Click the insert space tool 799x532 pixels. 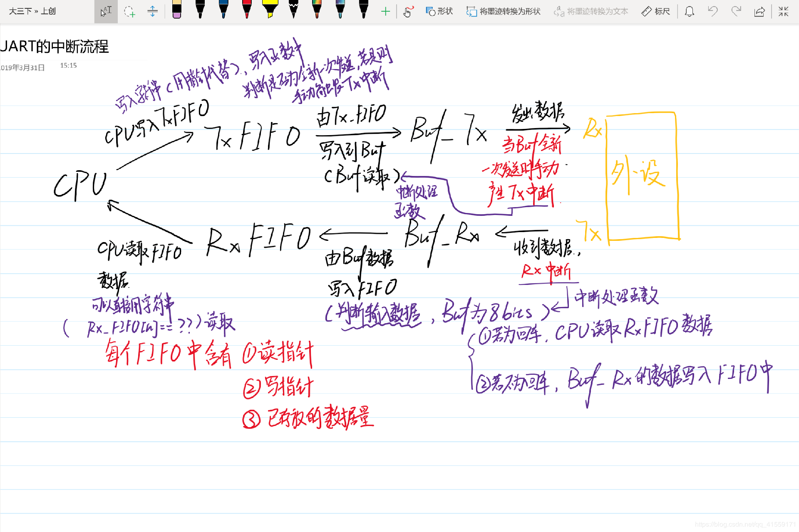tap(153, 11)
